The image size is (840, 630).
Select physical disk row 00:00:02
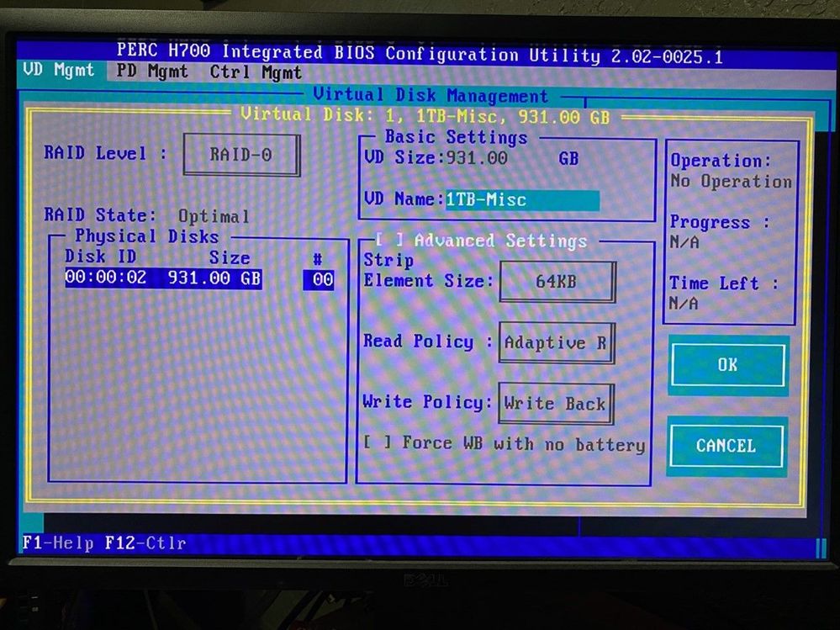(x=163, y=278)
